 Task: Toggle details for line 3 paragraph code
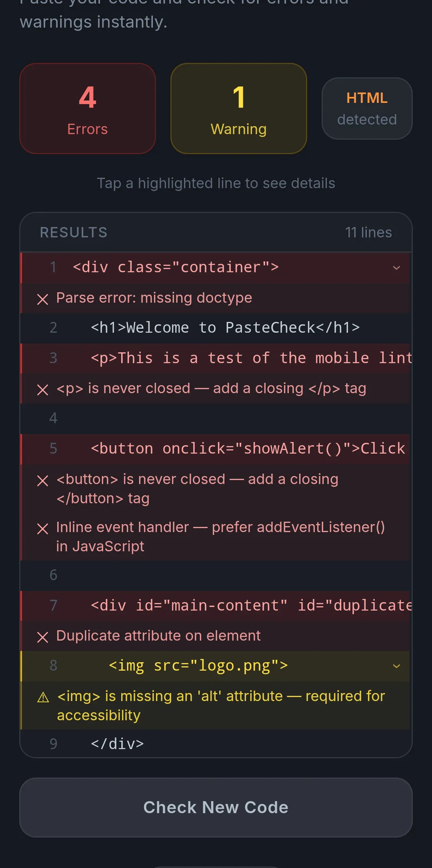[215, 358]
